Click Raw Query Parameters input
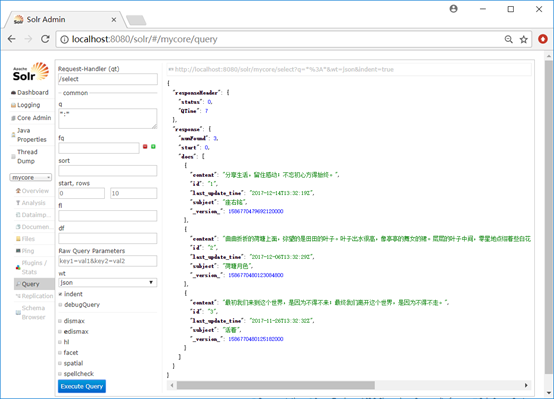554x399 pixels. pyautogui.click(x=108, y=261)
